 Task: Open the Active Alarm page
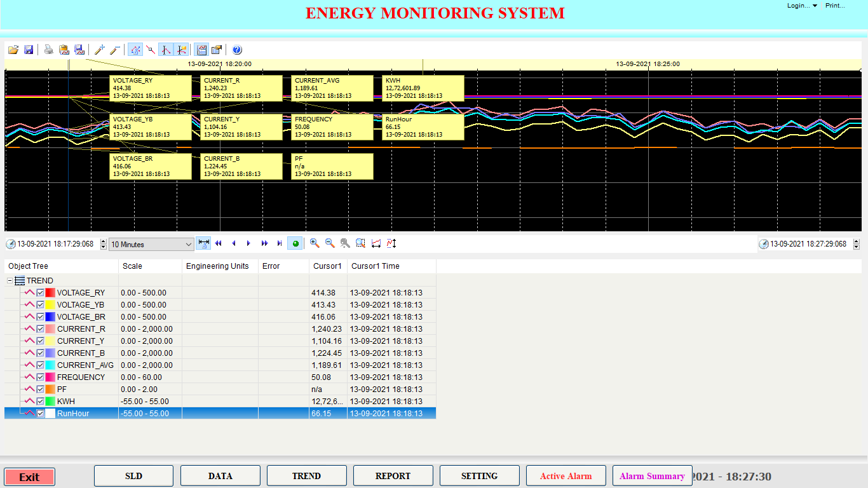pyautogui.click(x=566, y=476)
